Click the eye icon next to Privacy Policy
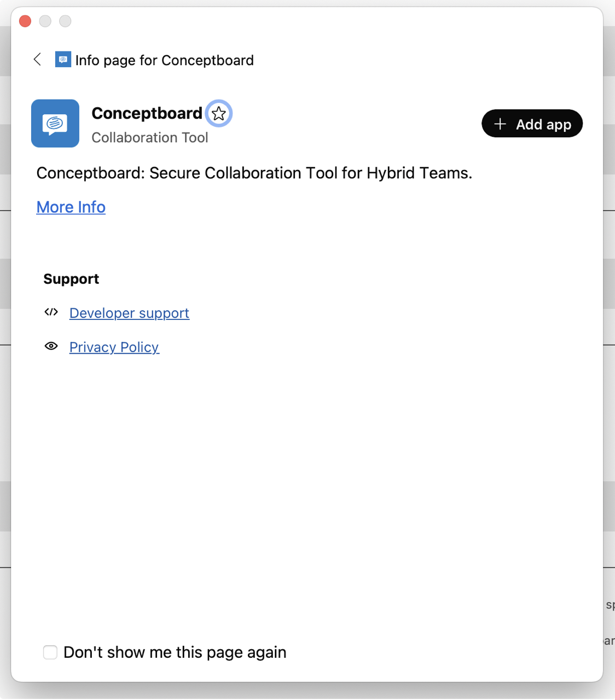This screenshot has width=615, height=700. pyautogui.click(x=51, y=346)
